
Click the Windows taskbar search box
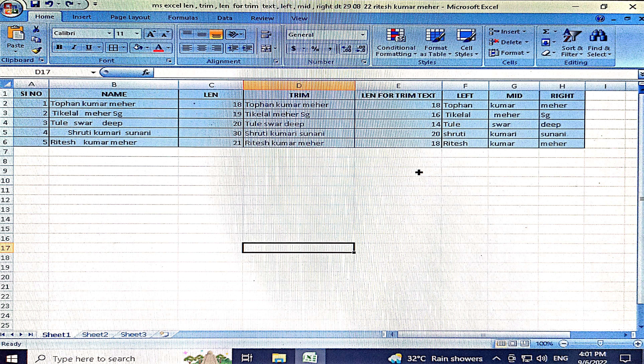coord(94,358)
